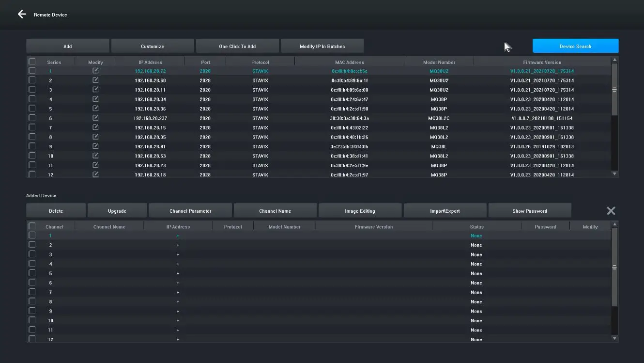The height and width of the screenshot is (363, 644).
Task: Tick the checkbox for series 9 device
Action: point(32,146)
